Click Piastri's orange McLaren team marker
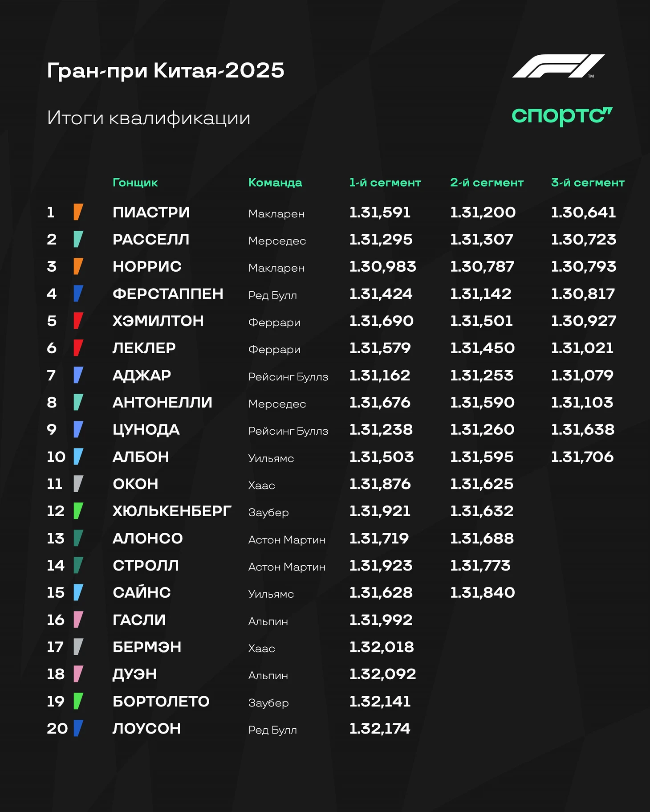This screenshot has width=650, height=812. pyautogui.click(x=78, y=212)
